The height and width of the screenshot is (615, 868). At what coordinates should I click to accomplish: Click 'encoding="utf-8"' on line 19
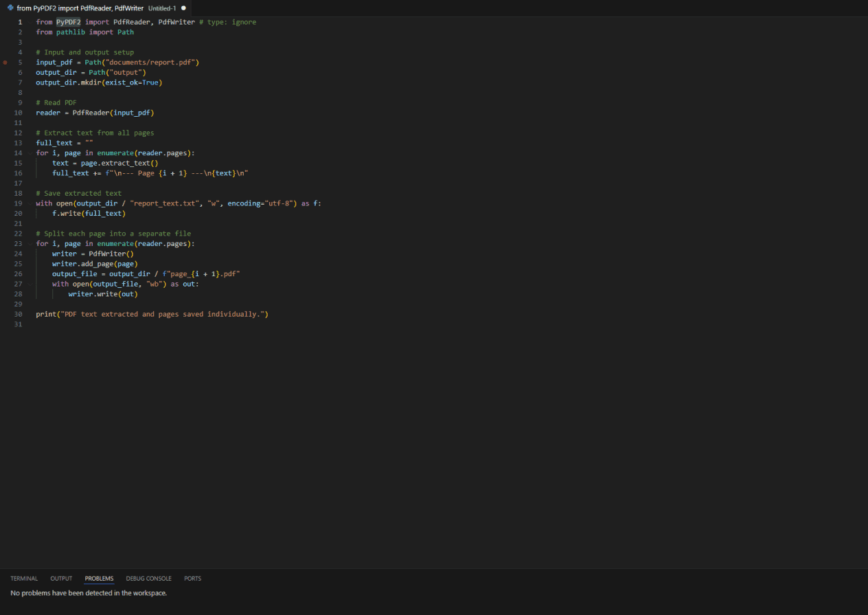(x=260, y=203)
